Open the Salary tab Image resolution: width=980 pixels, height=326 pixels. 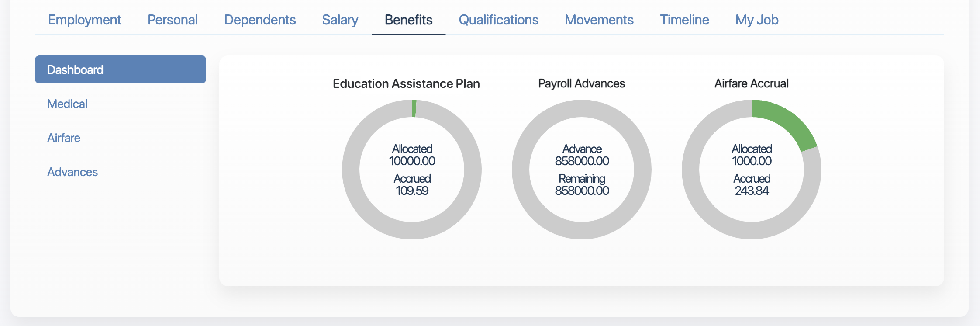[x=340, y=20]
